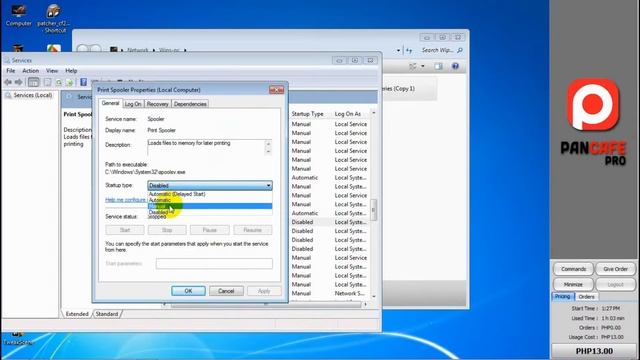Click OK in Print Spooler Properties
The height and width of the screenshot is (360, 640).
pyautogui.click(x=188, y=291)
